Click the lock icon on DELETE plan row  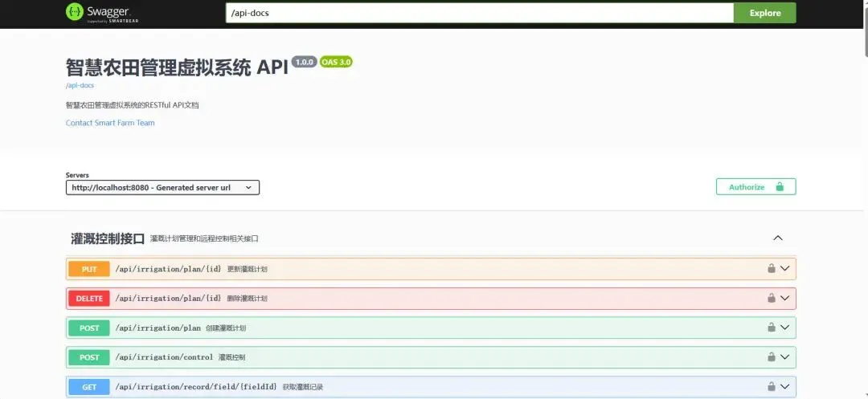(x=771, y=298)
